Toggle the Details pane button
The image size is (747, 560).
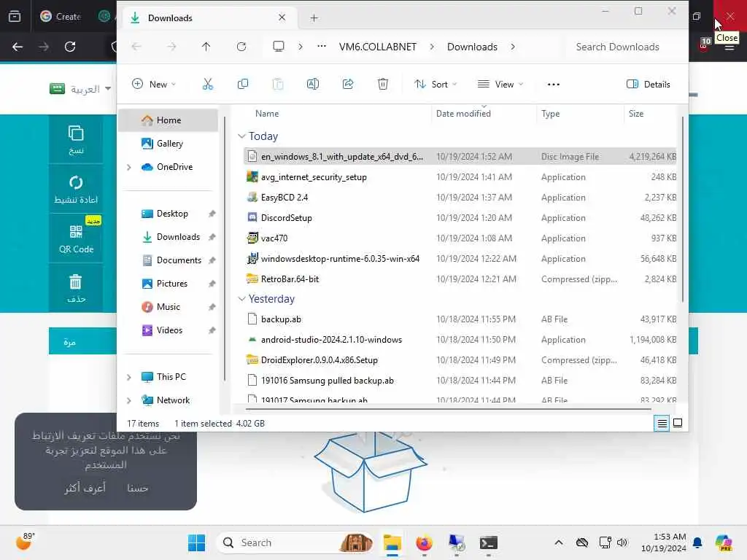[648, 85]
